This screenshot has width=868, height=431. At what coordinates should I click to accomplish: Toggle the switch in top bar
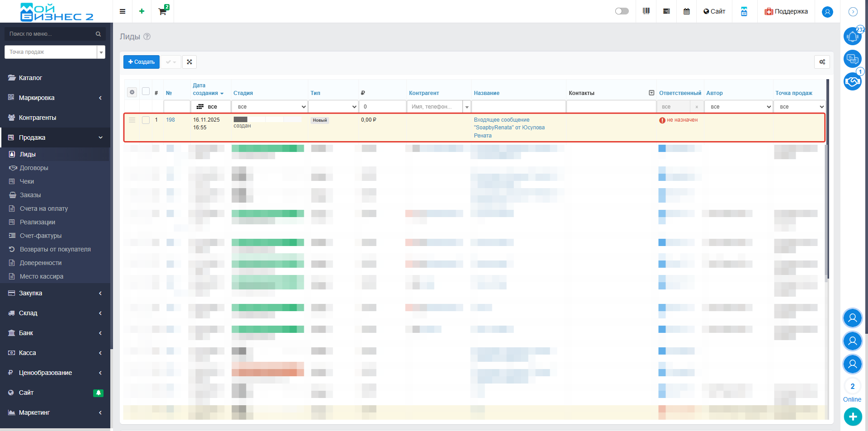[x=622, y=11]
